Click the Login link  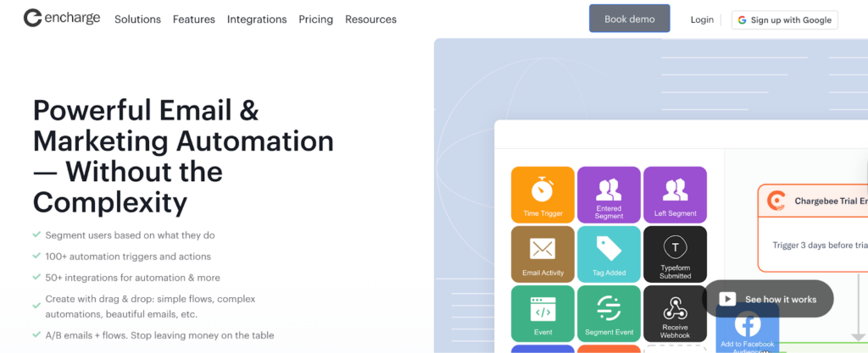702,19
